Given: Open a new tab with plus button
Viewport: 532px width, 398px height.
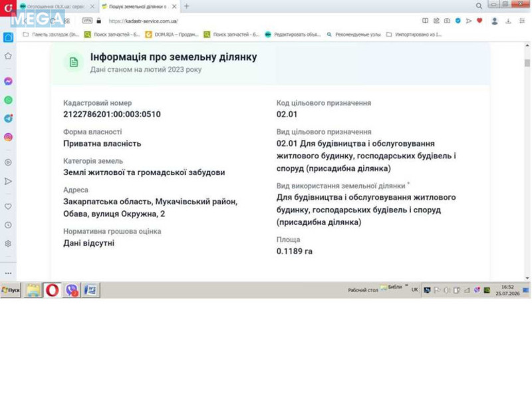Looking at the screenshot, I should (187, 6).
